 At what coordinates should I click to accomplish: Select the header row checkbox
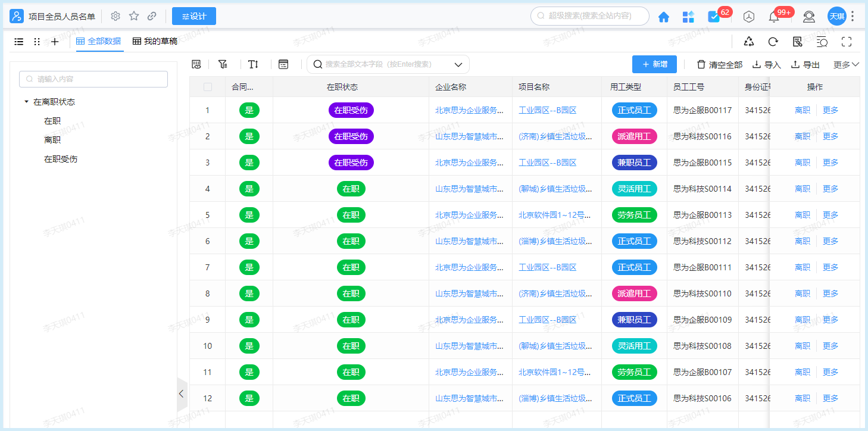(x=208, y=86)
